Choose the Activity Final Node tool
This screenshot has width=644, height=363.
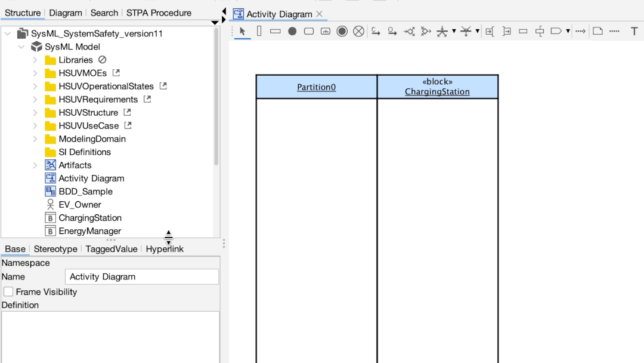[342, 31]
